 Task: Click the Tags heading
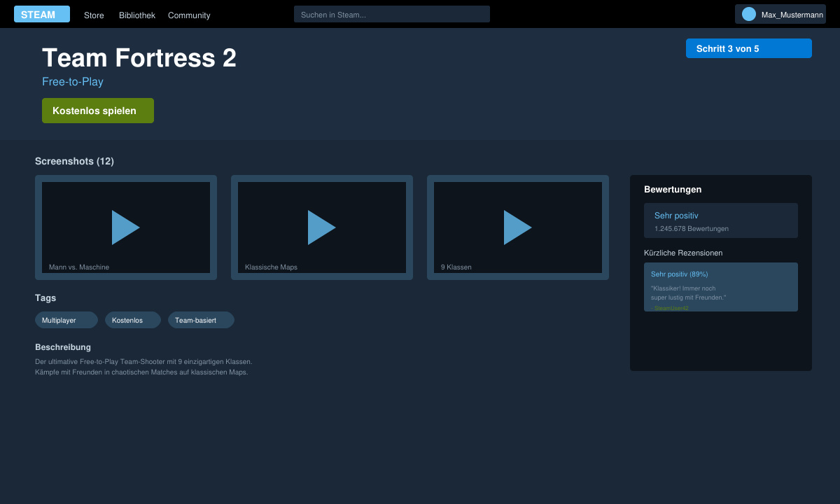tap(45, 298)
